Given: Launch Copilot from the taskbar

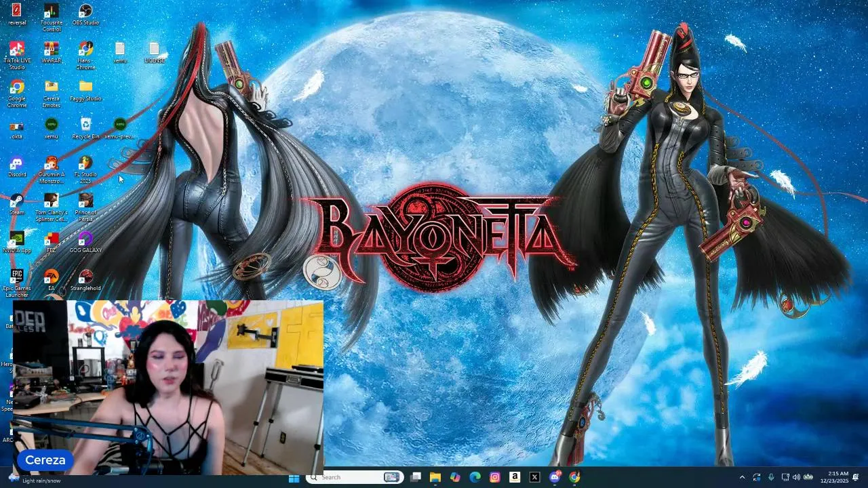Looking at the screenshot, I should coord(455,478).
